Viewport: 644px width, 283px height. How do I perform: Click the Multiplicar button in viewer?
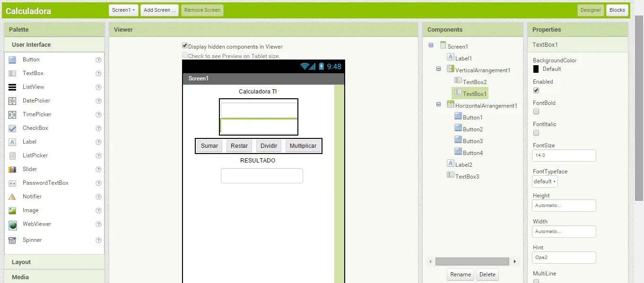(x=303, y=146)
